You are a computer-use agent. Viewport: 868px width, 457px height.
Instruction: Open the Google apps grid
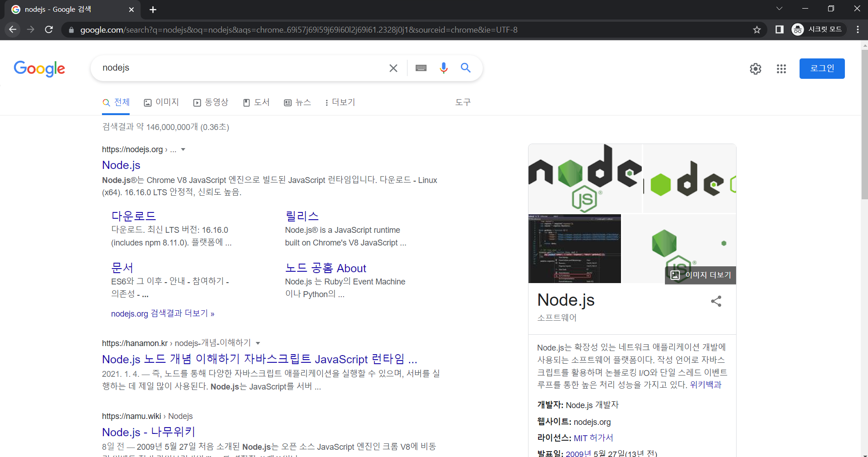point(781,69)
